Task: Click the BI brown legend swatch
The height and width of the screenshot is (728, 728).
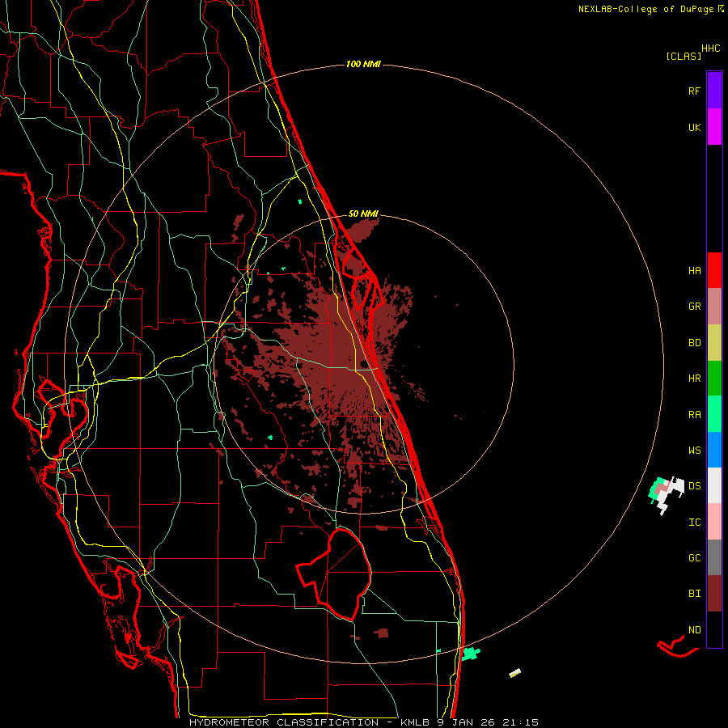Action: pyautogui.click(x=714, y=594)
